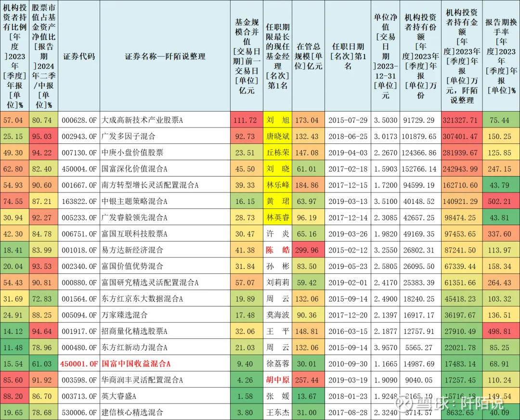Screen dimensions: 520x420
Task: Select manager cell 林英睿
Action: 278,217
